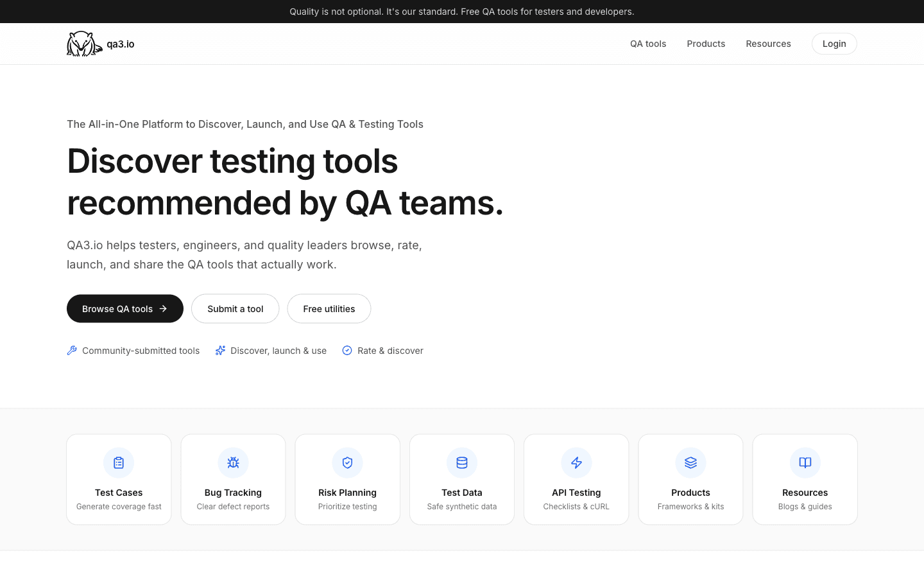Click the qa3.io site name text
The image size is (924, 578).
(121, 44)
